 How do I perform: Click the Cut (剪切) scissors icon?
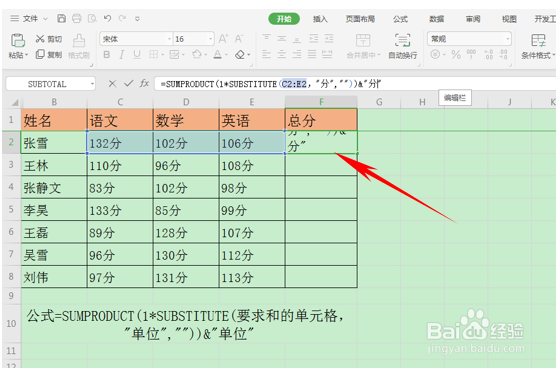coord(40,39)
